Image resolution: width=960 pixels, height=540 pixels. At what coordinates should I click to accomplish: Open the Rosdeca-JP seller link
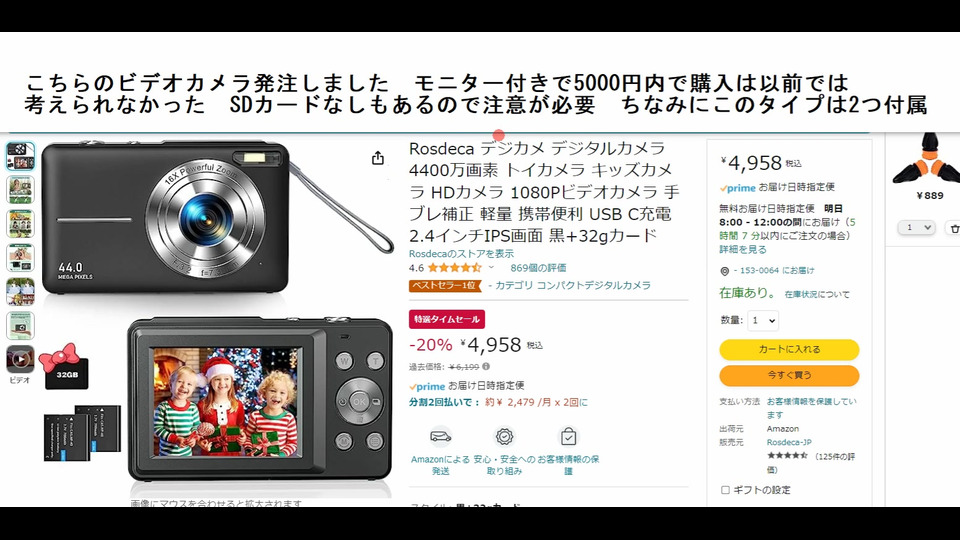(789, 442)
